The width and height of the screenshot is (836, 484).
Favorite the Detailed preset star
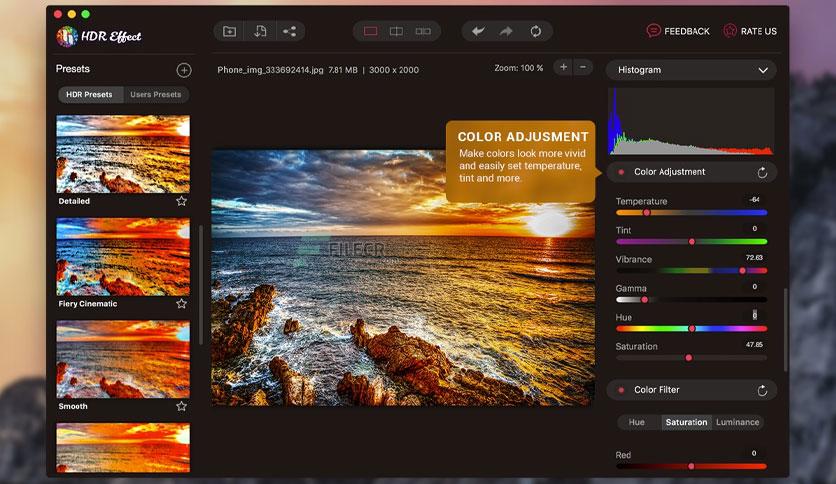(x=181, y=201)
